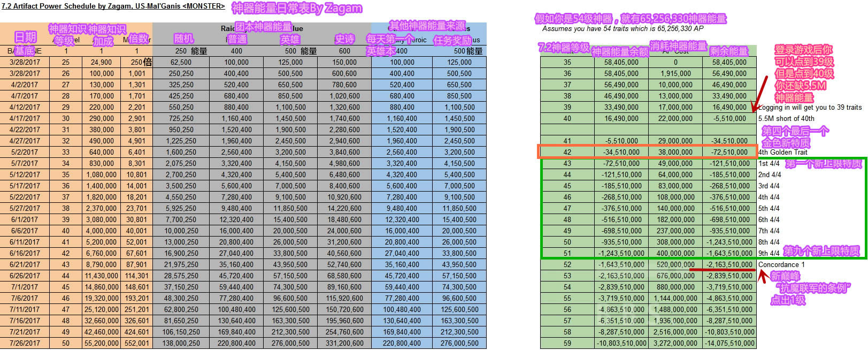
Task: Click the pink 日期 column annotation
Action: [25, 37]
